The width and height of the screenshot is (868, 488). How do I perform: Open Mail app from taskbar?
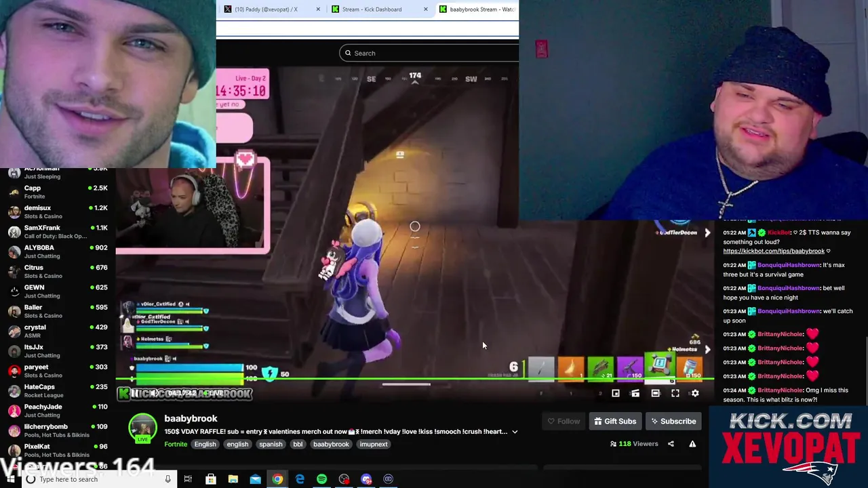coord(255,479)
